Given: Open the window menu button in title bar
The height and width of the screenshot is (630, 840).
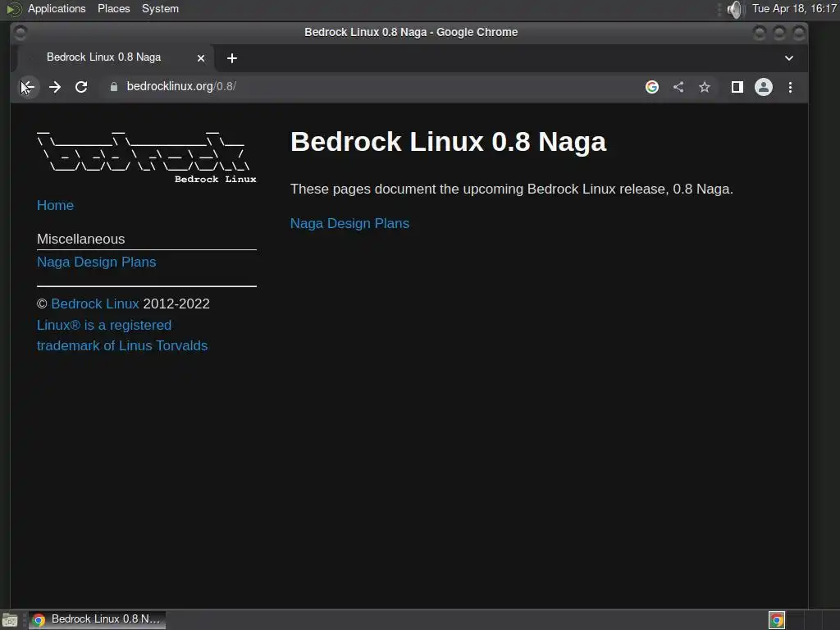Looking at the screenshot, I should click(20, 32).
